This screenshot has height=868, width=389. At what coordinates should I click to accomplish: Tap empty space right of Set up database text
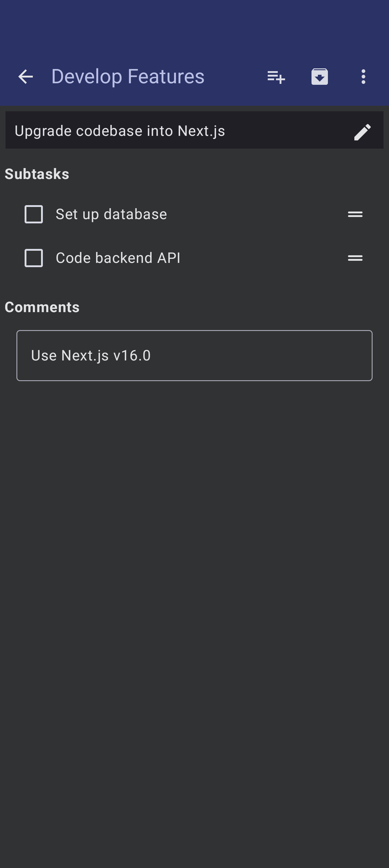click(x=256, y=214)
